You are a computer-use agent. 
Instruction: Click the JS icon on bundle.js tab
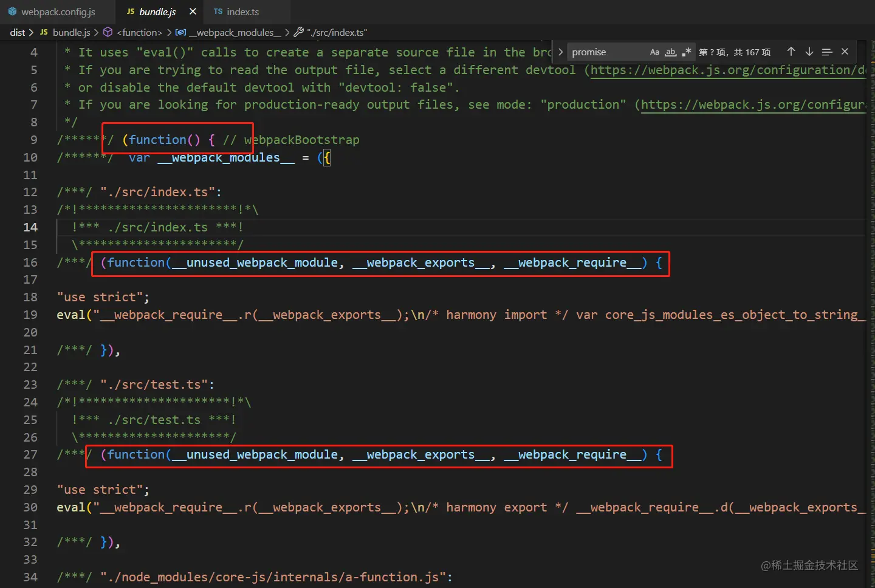click(131, 12)
